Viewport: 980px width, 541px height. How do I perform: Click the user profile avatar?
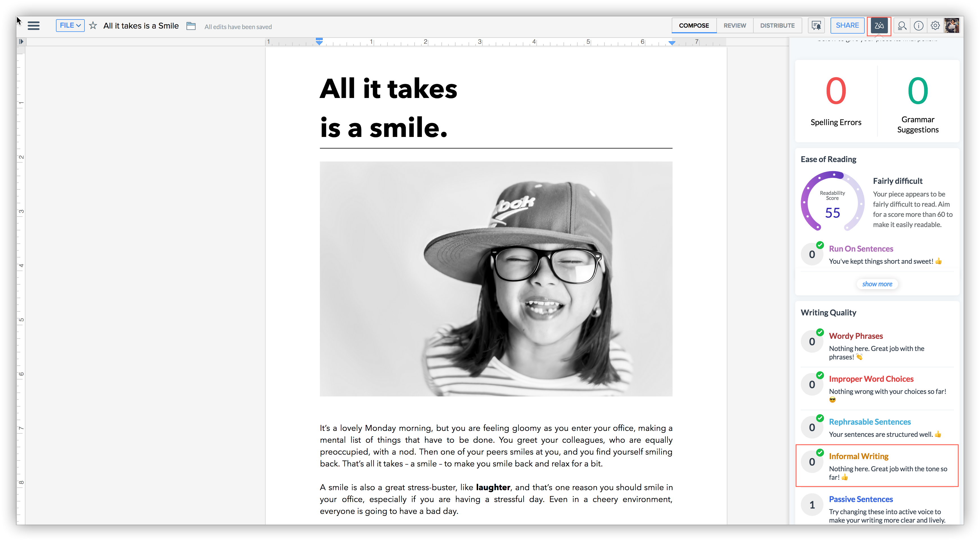(952, 26)
